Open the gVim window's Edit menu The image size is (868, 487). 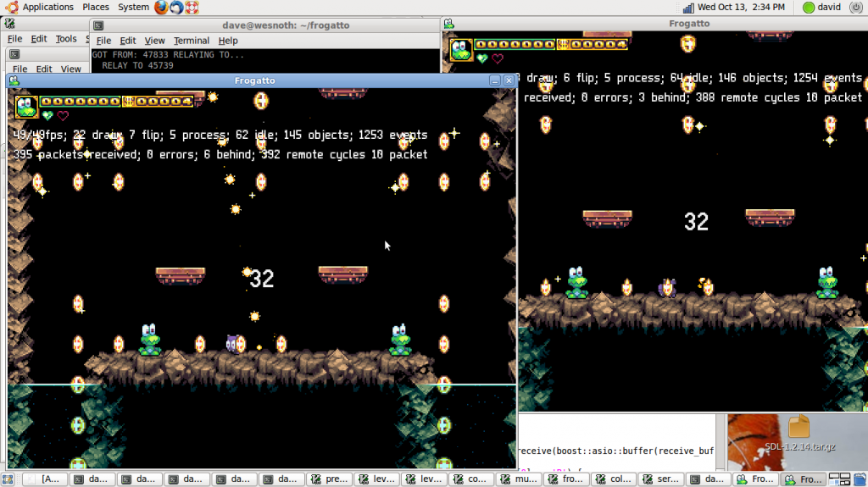click(x=39, y=39)
